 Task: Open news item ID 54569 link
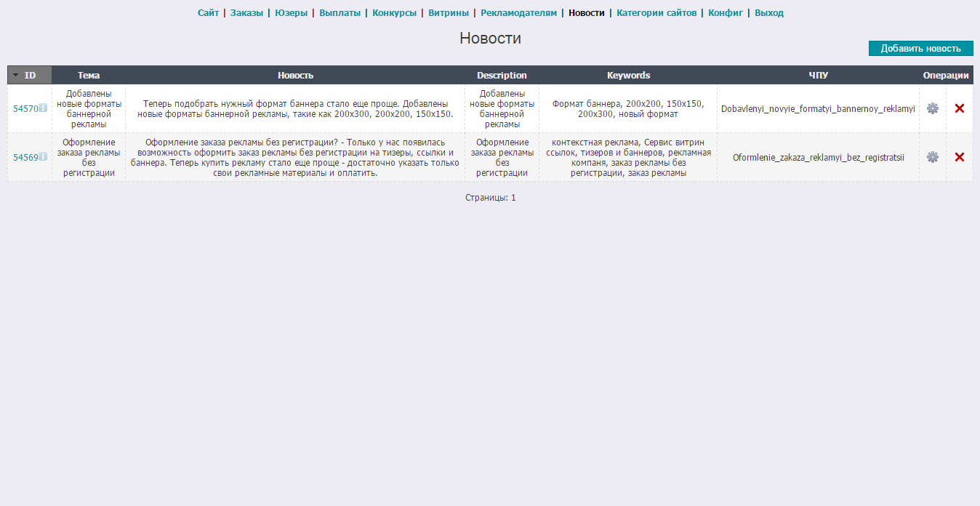(x=25, y=158)
